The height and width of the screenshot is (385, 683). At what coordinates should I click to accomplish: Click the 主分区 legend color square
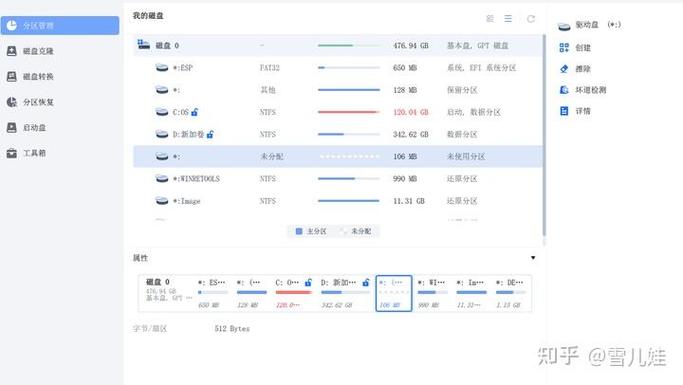[x=299, y=231]
